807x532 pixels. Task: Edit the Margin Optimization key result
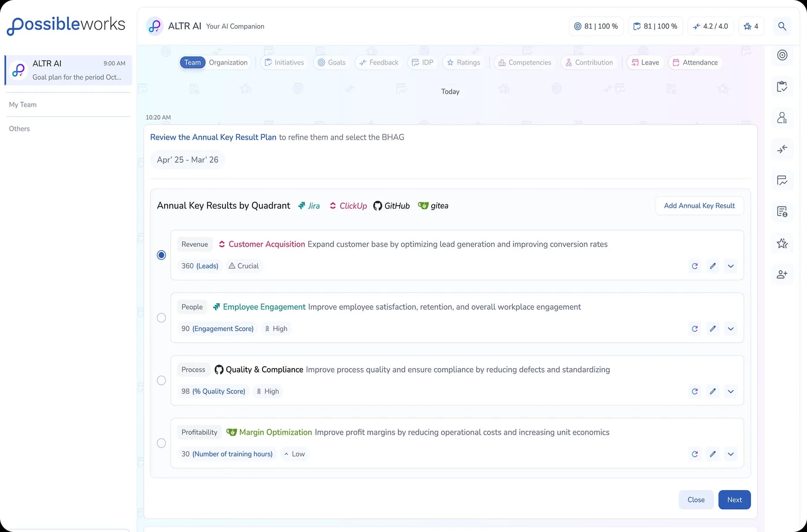713,454
